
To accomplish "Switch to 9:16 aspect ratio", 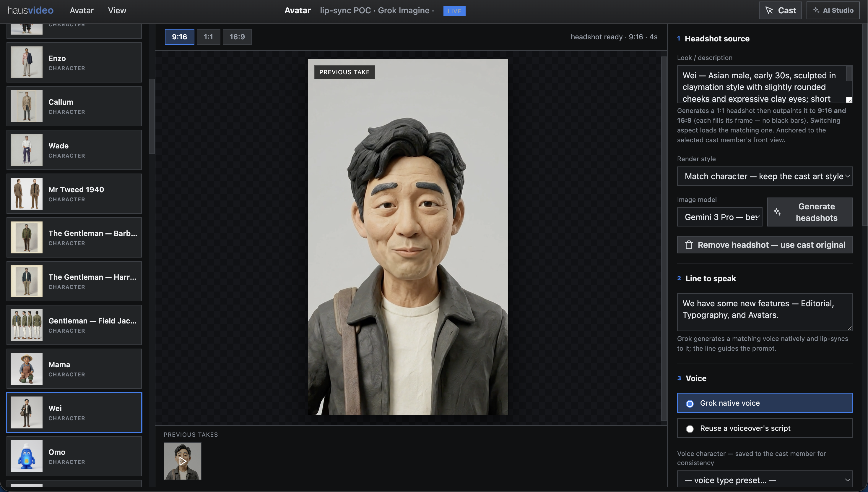I will coord(179,37).
